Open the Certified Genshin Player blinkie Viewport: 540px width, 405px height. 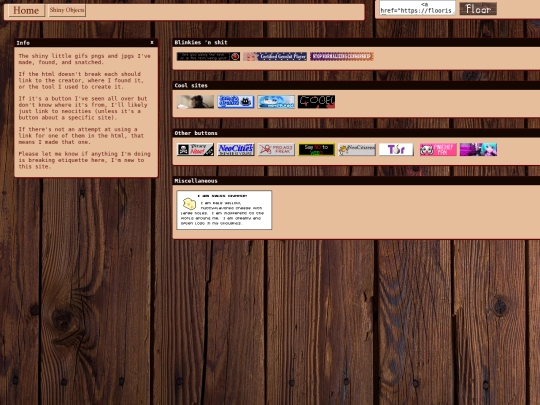pyautogui.click(x=275, y=56)
